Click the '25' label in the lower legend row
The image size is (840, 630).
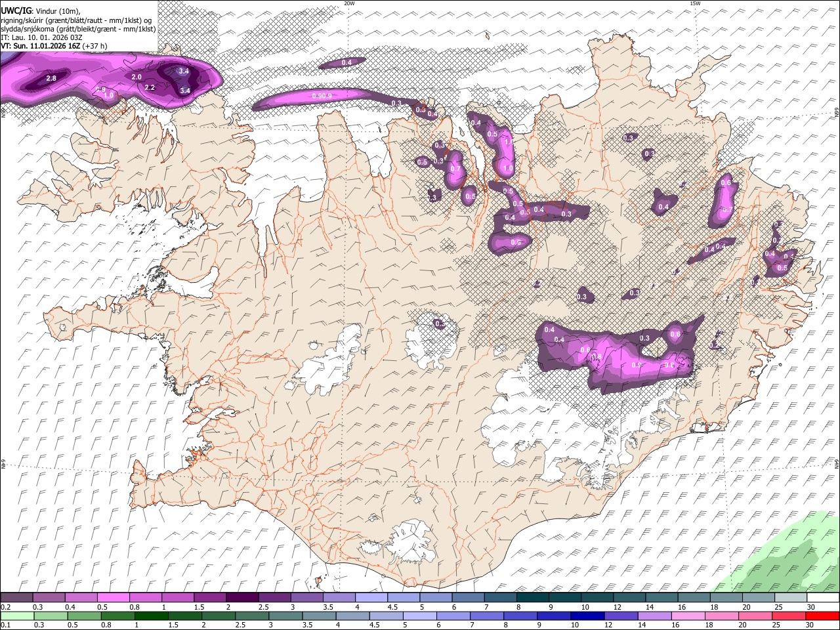[x=777, y=625]
